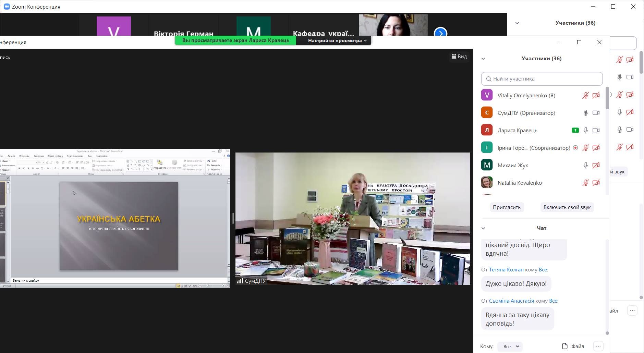Toggle disabled camera for Nataliia Kovalenko
The width and height of the screenshot is (644, 353).
click(596, 183)
